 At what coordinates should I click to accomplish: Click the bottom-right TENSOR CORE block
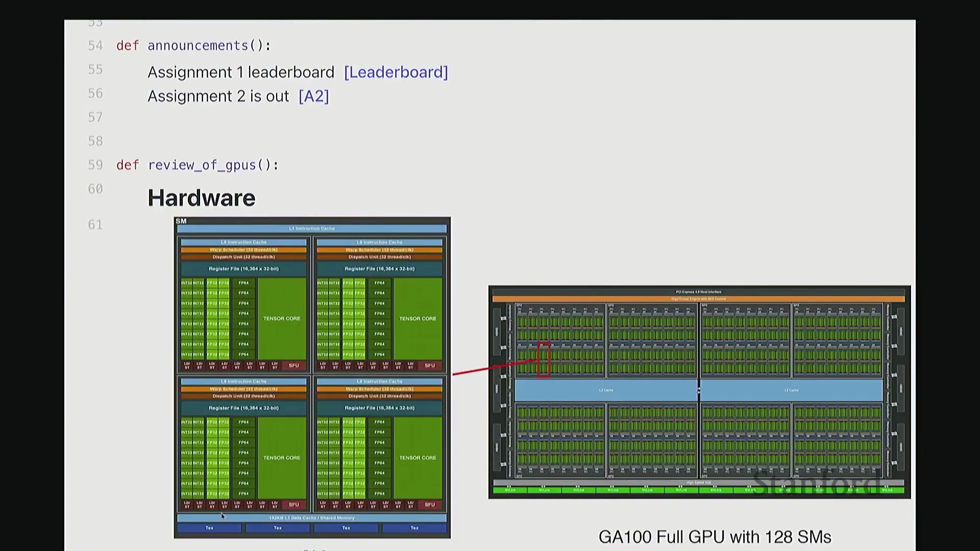[x=418, y=458]
